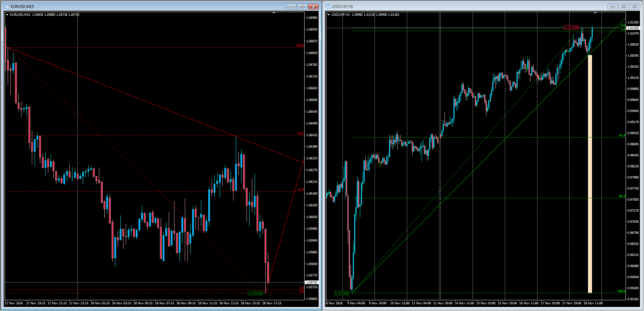Click price level 1.06985 on EURUSD axis
Image resolution: width=644 pixels, height=311 pixels.
pos(312,18)
